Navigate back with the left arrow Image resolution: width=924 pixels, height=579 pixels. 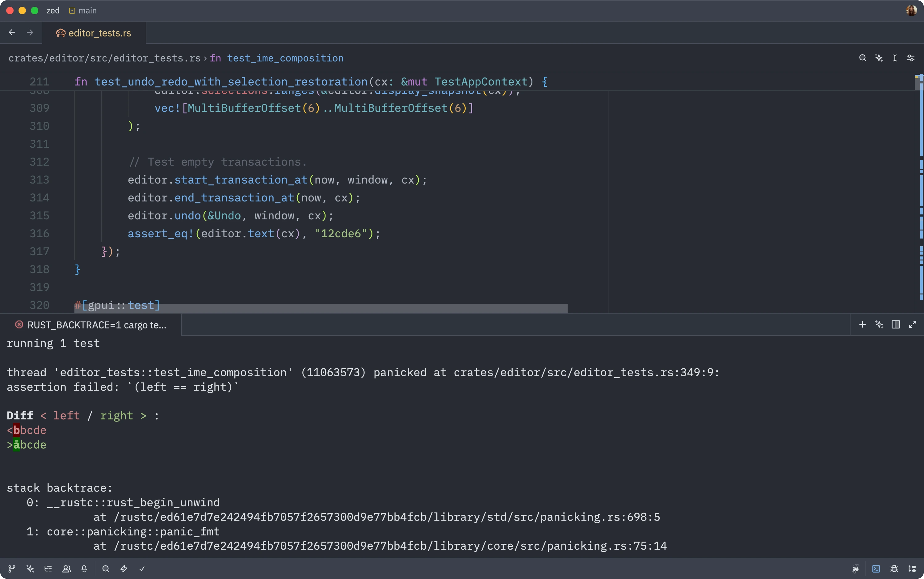pos(11,32)
